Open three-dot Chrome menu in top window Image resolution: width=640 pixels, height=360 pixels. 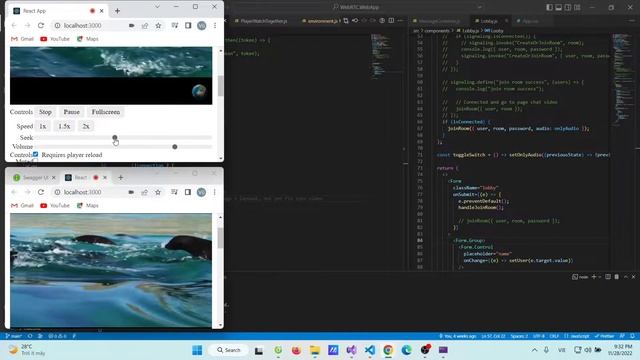coord(215,25)
